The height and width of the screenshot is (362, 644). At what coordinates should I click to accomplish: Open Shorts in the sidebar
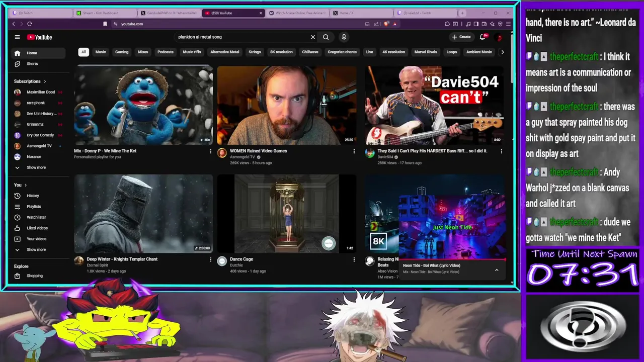click(x=39, y=64)
